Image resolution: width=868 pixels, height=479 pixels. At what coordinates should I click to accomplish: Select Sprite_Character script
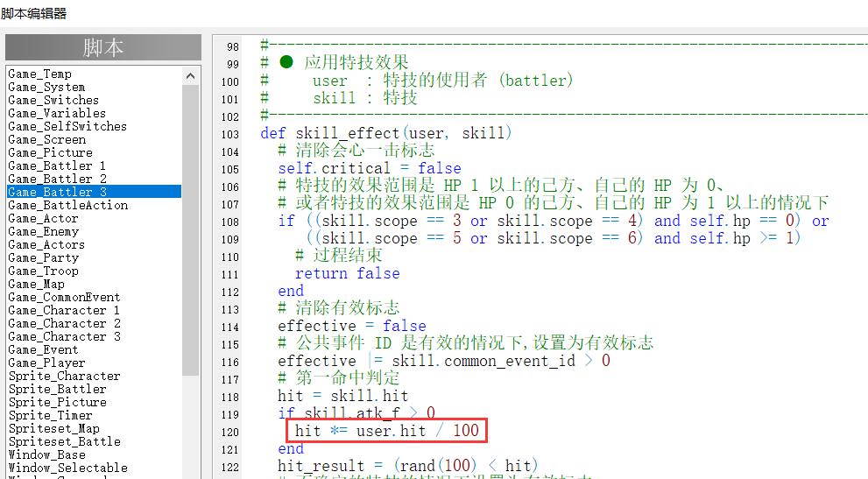tap(64, 377)
